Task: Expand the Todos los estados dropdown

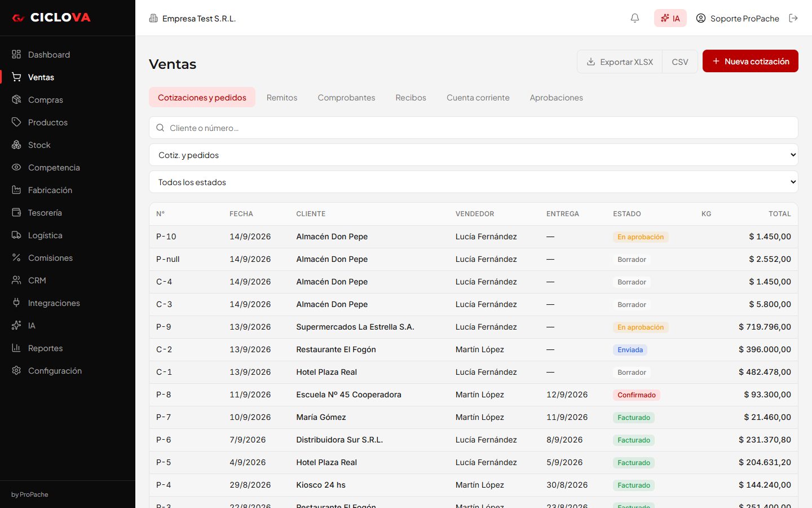Action: tap(474, 182)
